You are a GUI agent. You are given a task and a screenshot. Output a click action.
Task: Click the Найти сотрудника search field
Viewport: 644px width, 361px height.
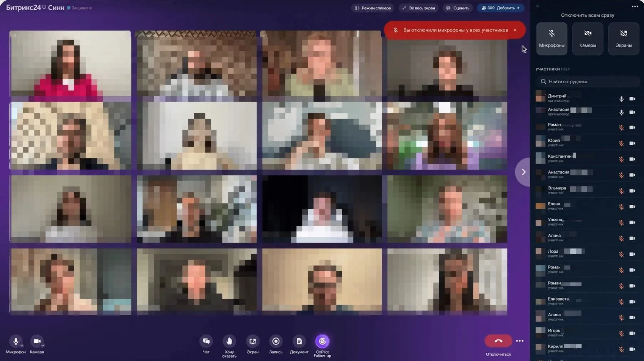pyautogui.click(x=588, y=81)
